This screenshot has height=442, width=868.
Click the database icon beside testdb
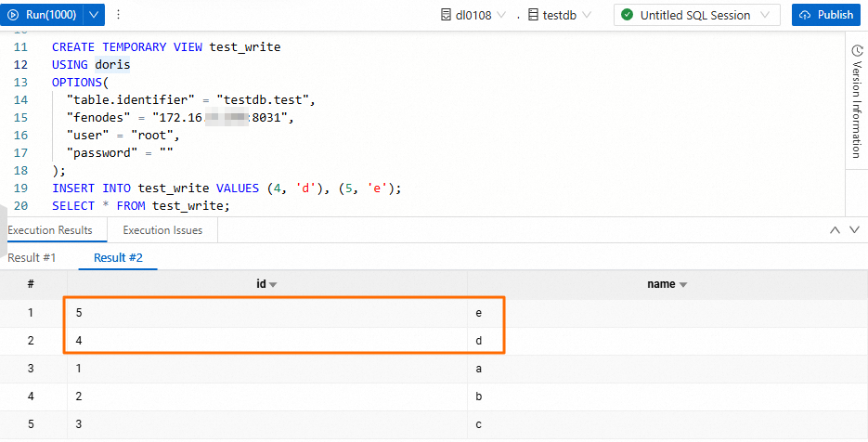[533, 15]
